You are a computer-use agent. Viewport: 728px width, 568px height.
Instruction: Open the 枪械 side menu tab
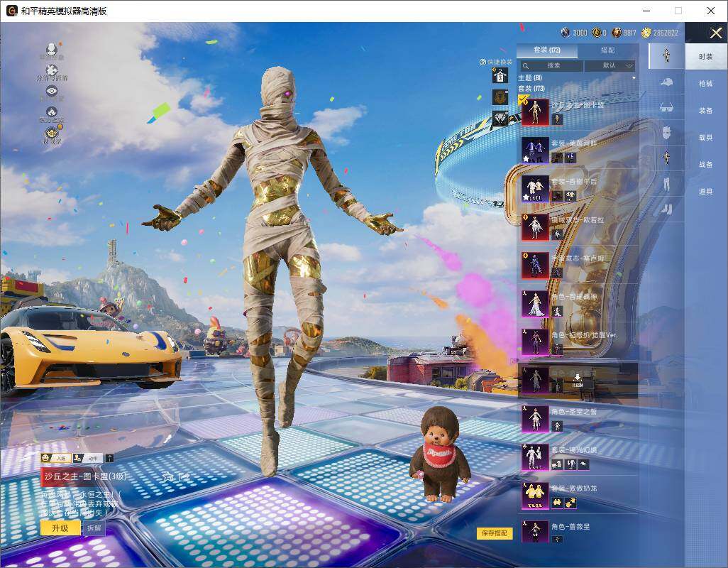click(x=706, y=84)
